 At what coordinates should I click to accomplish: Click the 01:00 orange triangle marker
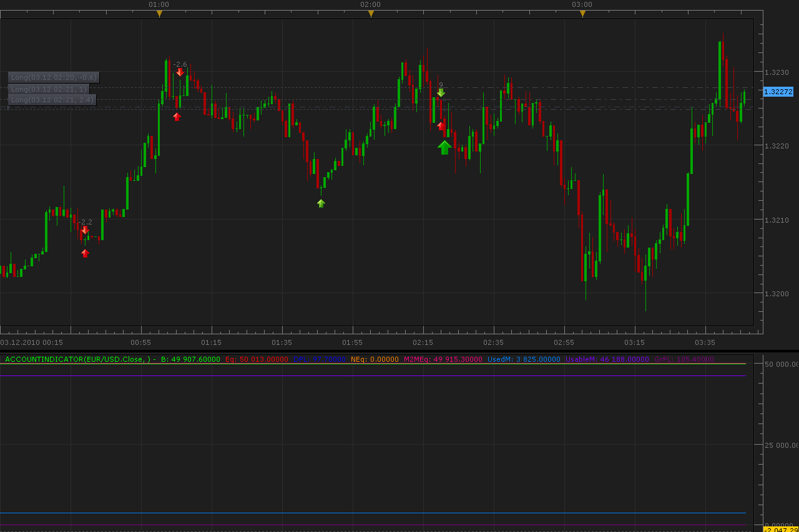point(159,13)
